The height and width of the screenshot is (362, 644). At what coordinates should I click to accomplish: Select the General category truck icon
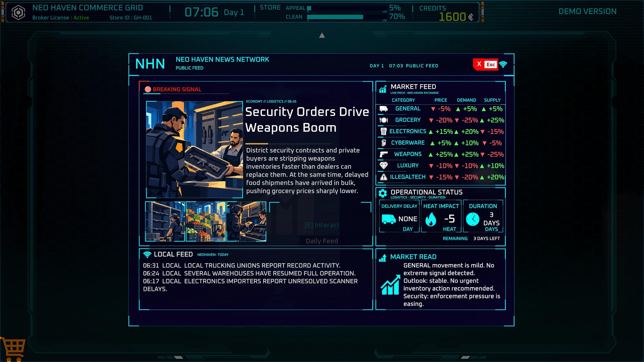[384, 109]
